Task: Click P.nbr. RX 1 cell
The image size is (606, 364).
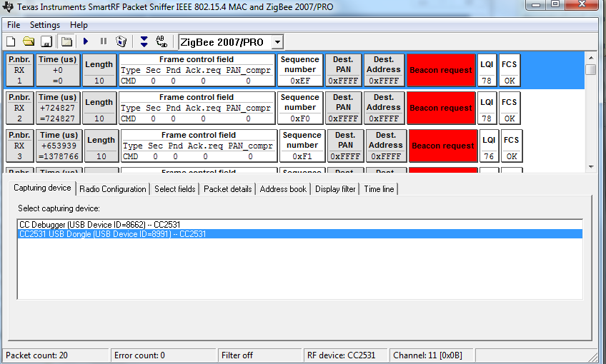Action: point(19,70)
